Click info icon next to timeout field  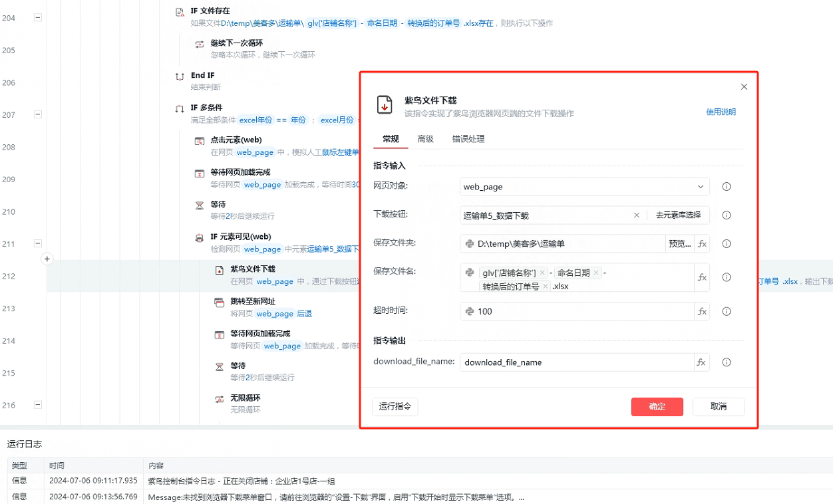point(727,311)
